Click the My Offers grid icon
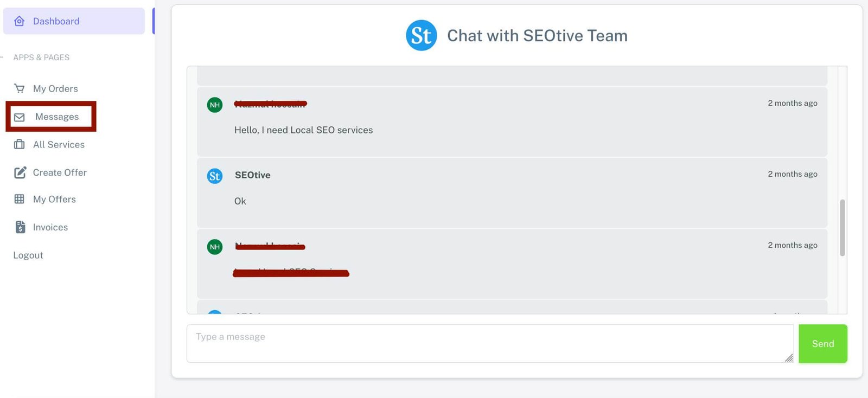 coord(20,199)
